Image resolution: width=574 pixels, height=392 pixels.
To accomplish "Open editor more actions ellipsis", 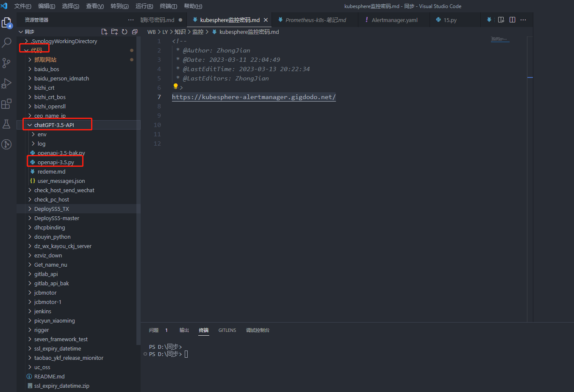I will pyautogui.click(x=523, y=20).
